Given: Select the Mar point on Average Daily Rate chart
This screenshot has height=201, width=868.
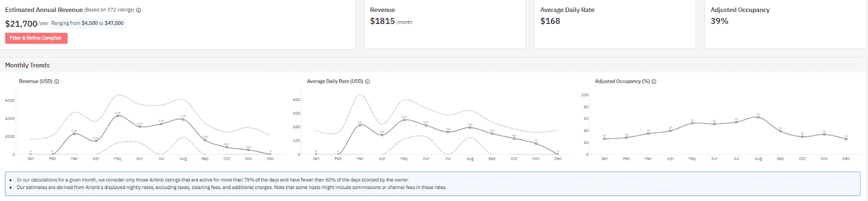Looking at the screenshot, I should 360,125.
